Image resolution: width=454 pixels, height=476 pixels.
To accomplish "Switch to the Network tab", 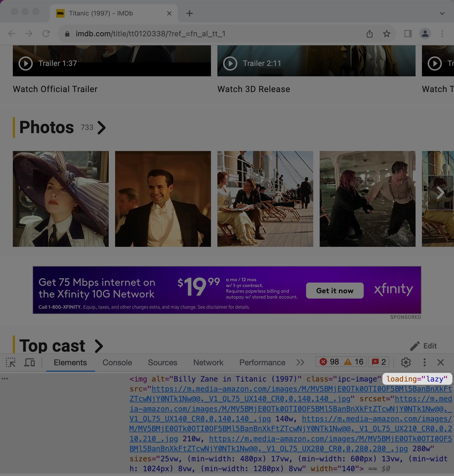I will tap(208, 362).
